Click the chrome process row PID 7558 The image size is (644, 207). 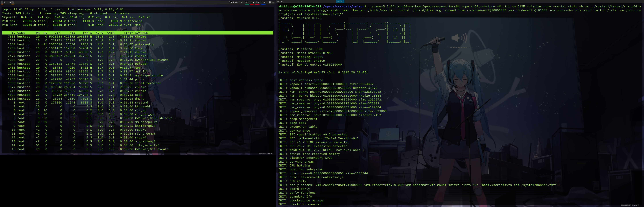[75, 37]
